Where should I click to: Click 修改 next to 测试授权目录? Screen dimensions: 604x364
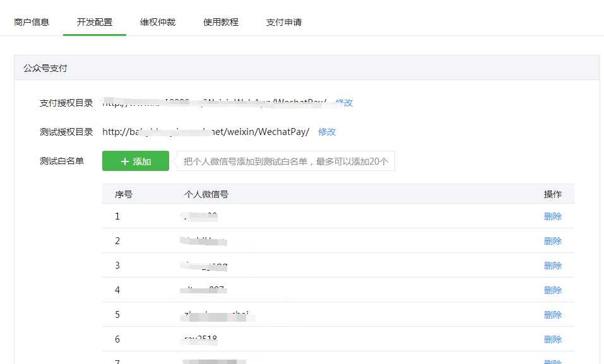point(327,132)
